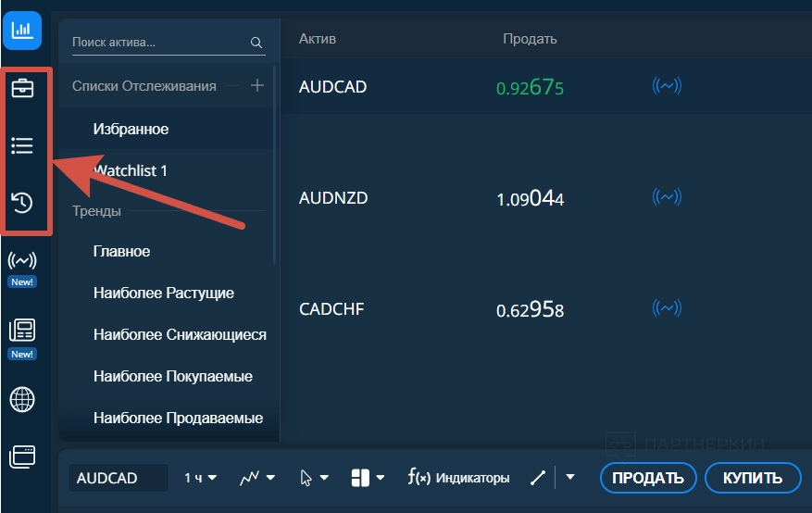Screen dimensions: 812x513
Task: Show signal icon for AUDNZD row
Action: 667,196
